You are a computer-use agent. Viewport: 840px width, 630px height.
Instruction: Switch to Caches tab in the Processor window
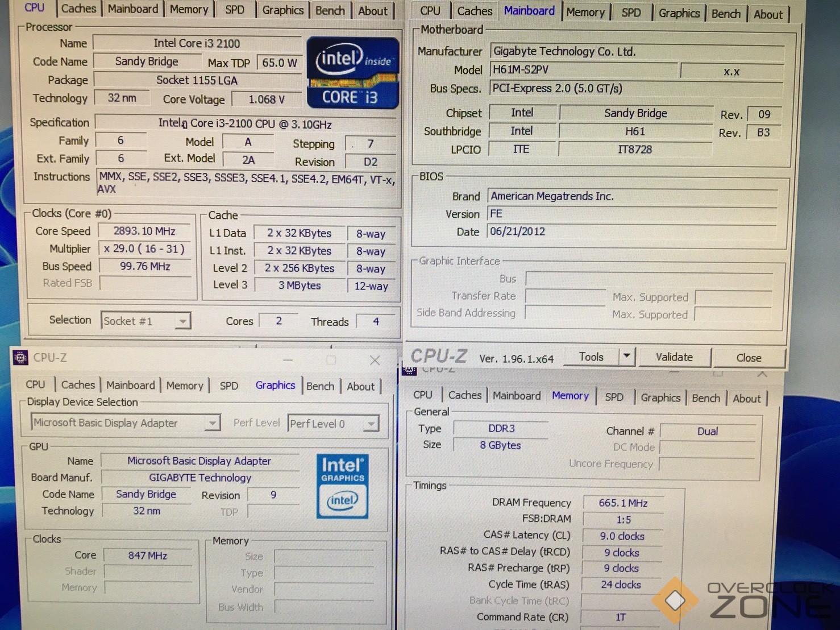tap(78, 9)
